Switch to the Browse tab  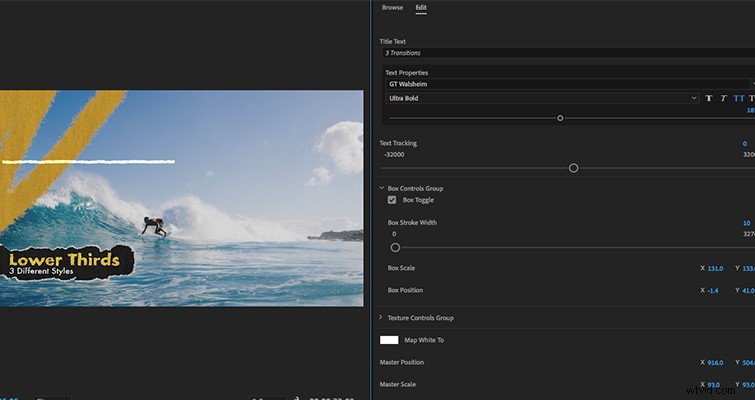(392, 8)
